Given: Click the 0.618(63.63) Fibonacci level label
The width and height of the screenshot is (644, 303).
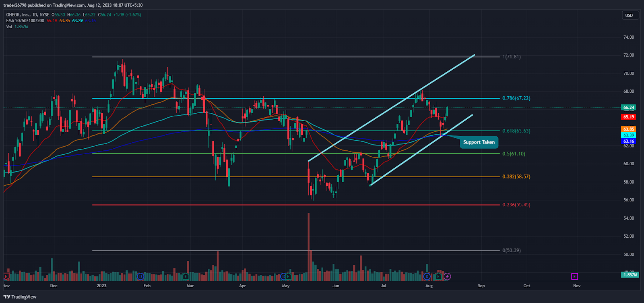Looking at the screenshot, I should point(516,131).
